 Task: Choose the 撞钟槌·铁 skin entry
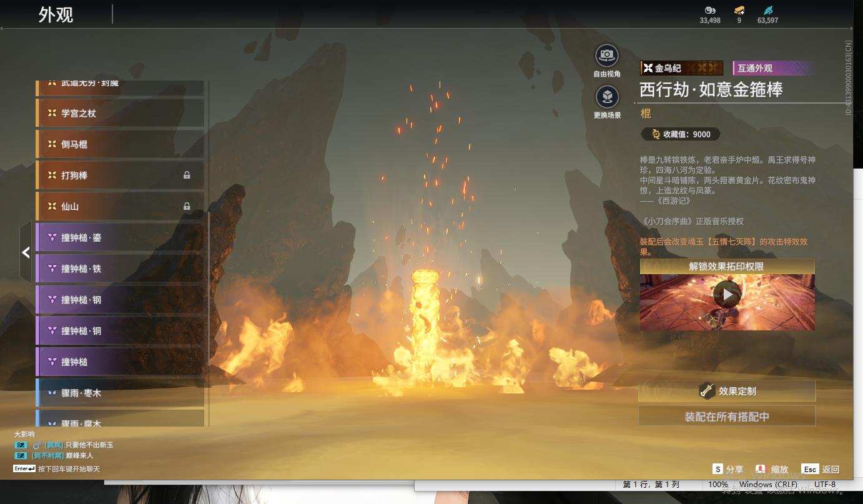121,269
